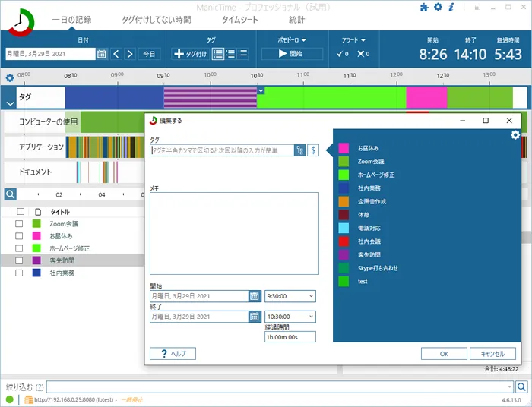Viewport: 532px width, 407px height.
Task: Open the tag list settings gear in dialog
Action: point(515,135)
